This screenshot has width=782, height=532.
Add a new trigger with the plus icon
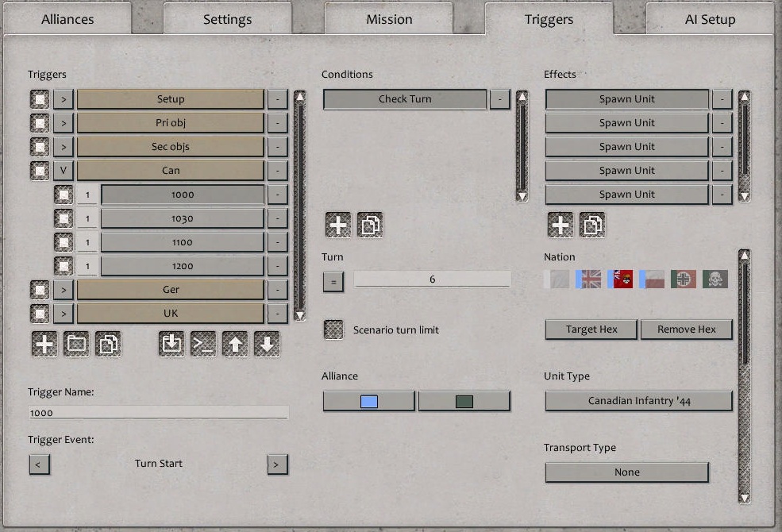tap(44, 344)
